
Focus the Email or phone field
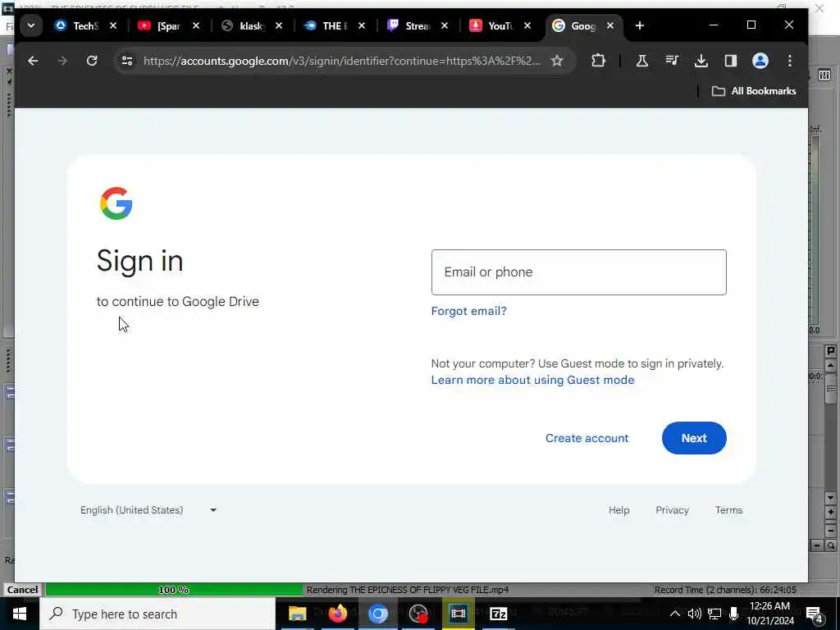(578, 272)
